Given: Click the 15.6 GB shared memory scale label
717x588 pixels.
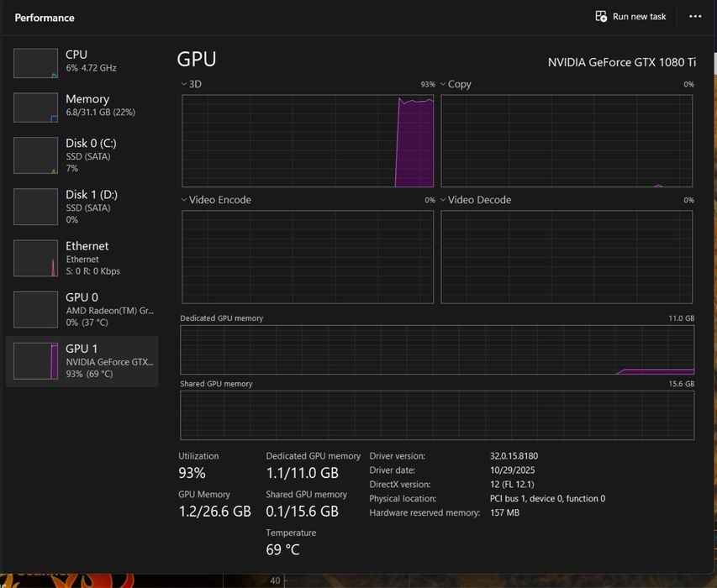Looking at the screenshot, I should 682,384.
